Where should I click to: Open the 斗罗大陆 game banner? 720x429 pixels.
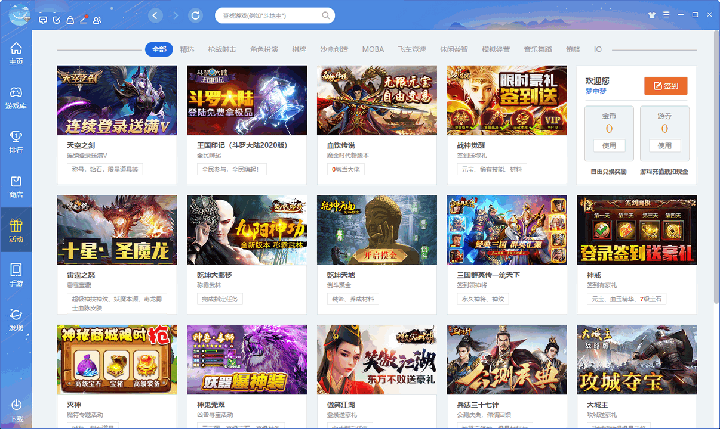pyautogui.click(x=247, y=100)
